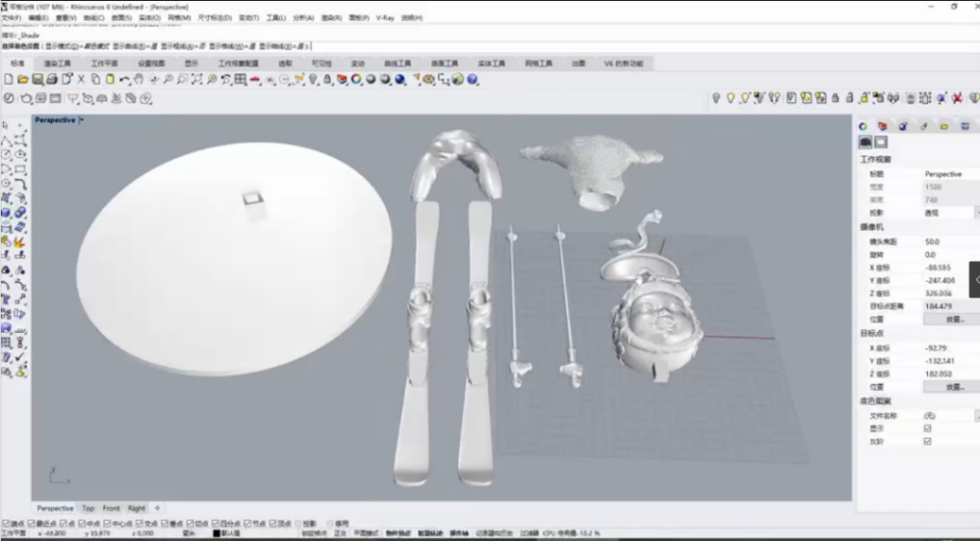Screen dimensions: 980x541
Task: Expand the side panel collapse arrow
Action: tap(975, 279)
